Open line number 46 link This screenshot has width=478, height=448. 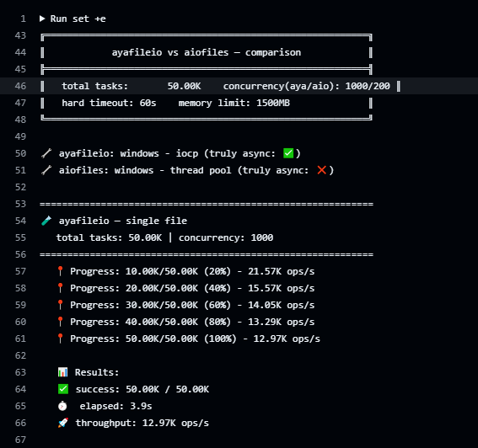20,86
